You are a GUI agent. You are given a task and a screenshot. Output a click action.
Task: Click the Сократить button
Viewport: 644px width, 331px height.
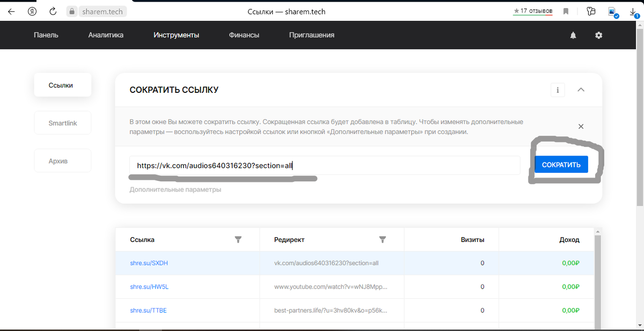click(x=561, y=165)
